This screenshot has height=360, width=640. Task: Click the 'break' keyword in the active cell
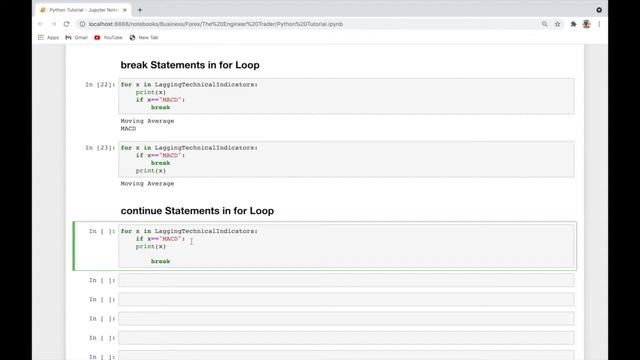pos(160,261)
